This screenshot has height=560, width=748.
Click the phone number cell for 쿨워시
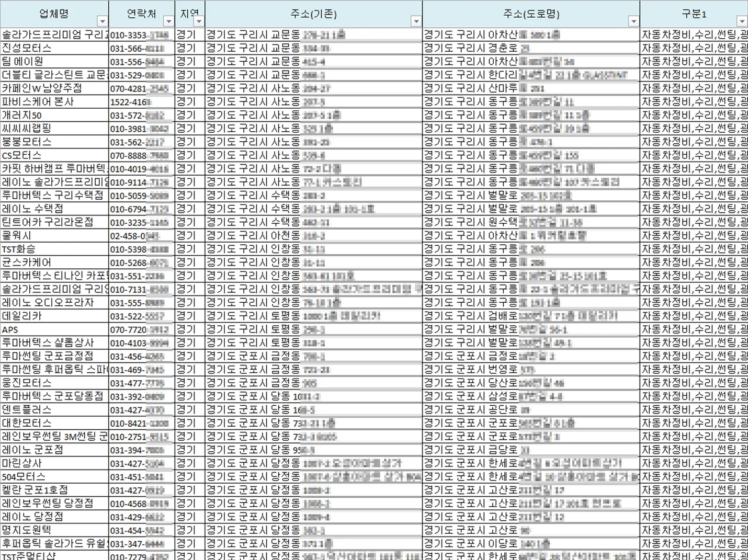142,236
